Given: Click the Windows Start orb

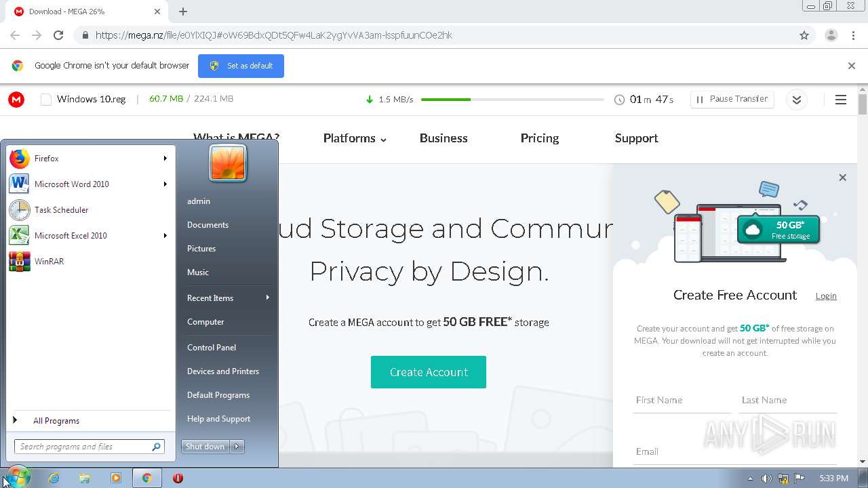Looking at the screenshot, I should tap(17, 478).
